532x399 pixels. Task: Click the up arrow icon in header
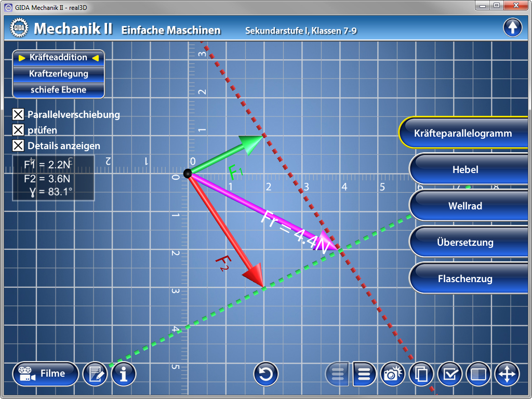click(512, 28)
